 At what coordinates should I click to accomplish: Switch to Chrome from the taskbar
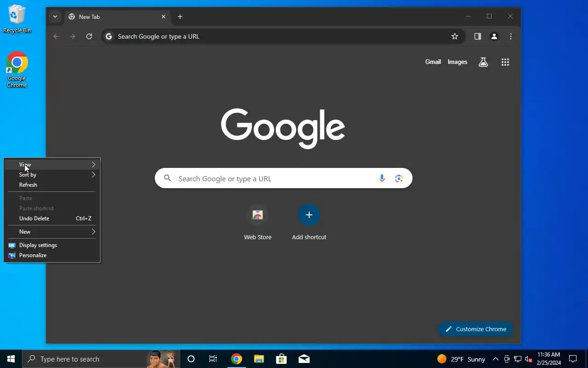tap(237, 359)
